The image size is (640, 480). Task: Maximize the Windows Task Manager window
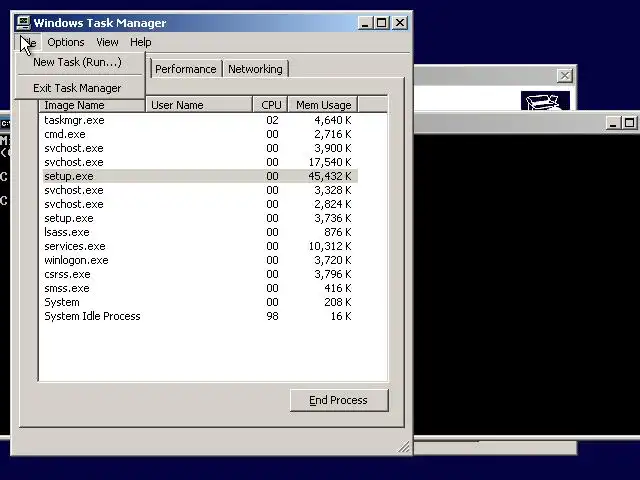pyautogui.click(x=382, y=23)
